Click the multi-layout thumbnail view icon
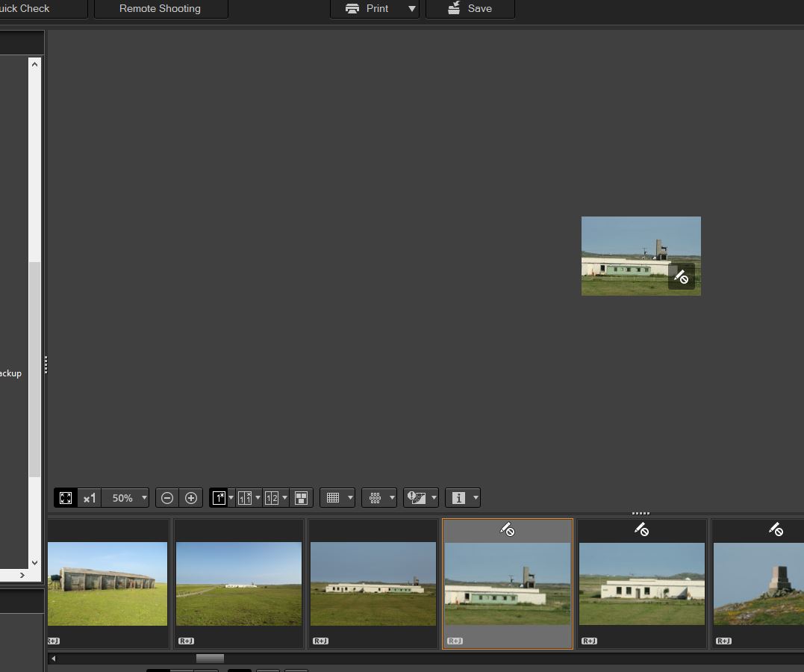Image resolution: width=804 pixels, height=672 pixels. tap(301, 498)
